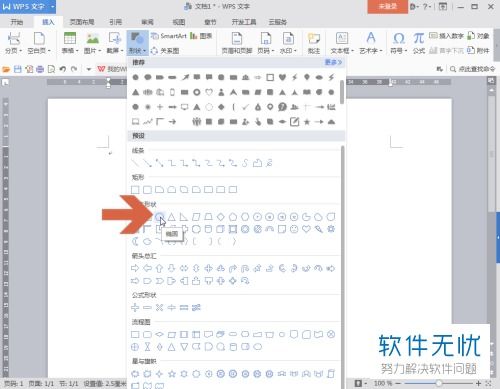This screenshot has width=500, height=389.
Task: Select the heart outline in basic shapes
Action: pos(306,229)
